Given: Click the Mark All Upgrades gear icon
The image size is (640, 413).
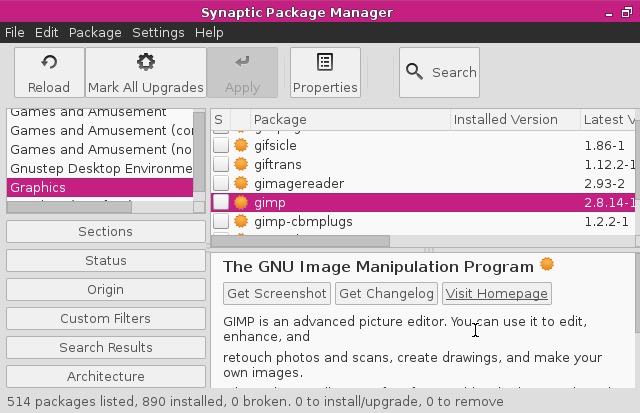Looking at the screenshot, I should [145, 62].
